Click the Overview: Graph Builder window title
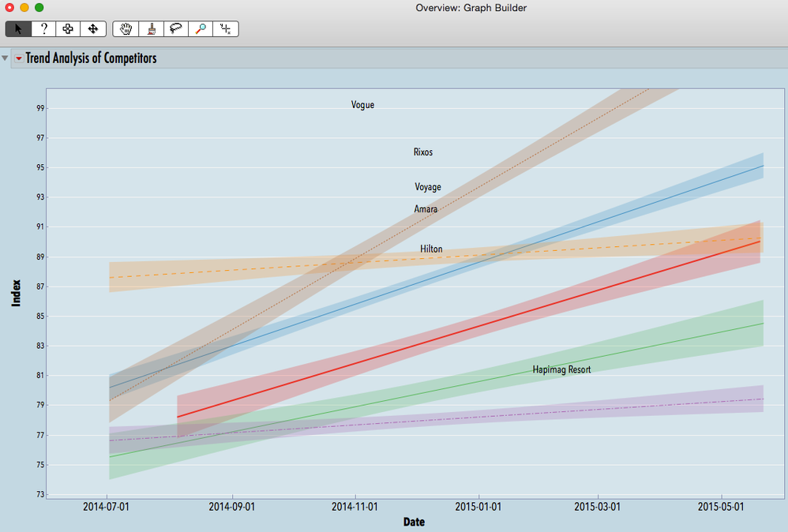 point(471,8)
